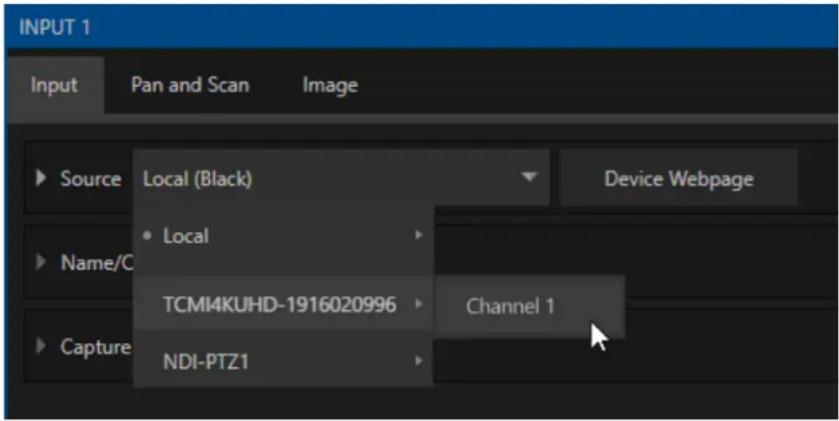Click the INPUT 1 title text

click(x=55, y=27)
